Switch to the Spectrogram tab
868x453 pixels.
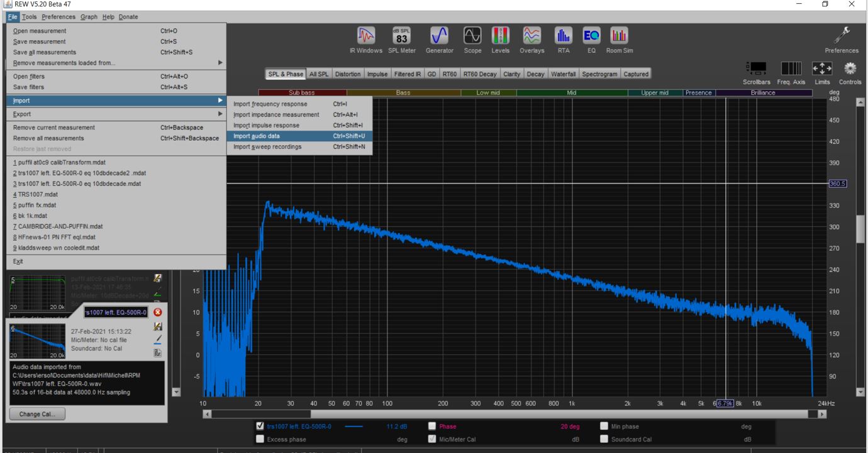pos(599,74)
